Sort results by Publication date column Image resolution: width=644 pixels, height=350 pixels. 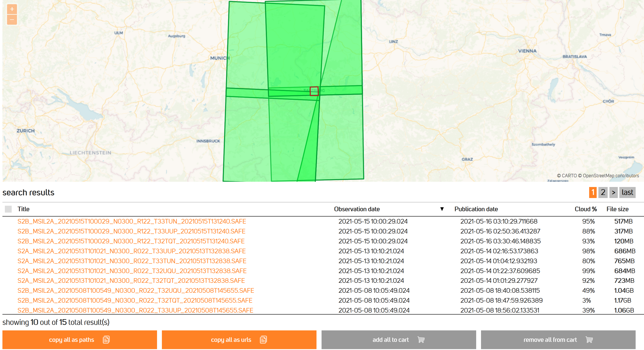(476, 209)
